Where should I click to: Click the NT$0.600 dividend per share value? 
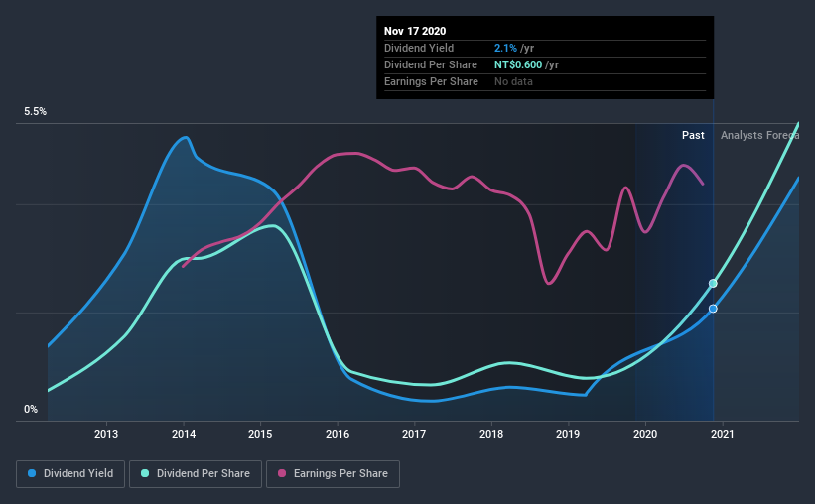pos(518,64)
